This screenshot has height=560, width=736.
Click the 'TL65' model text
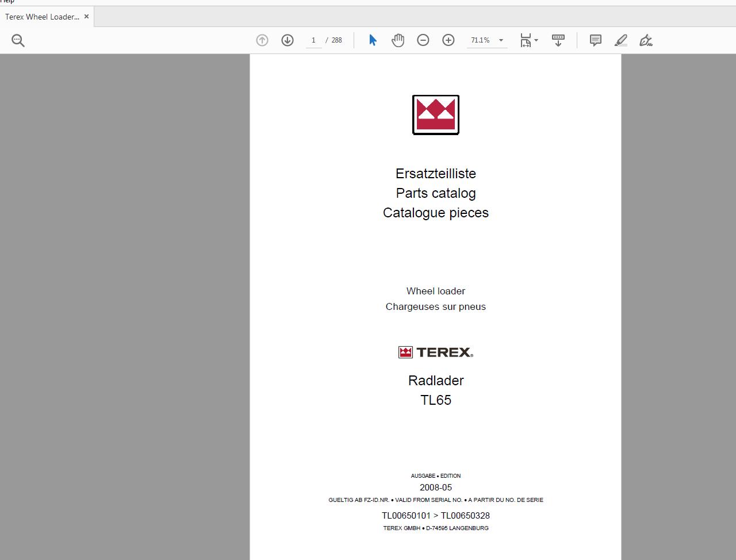(x=436, y=400)
